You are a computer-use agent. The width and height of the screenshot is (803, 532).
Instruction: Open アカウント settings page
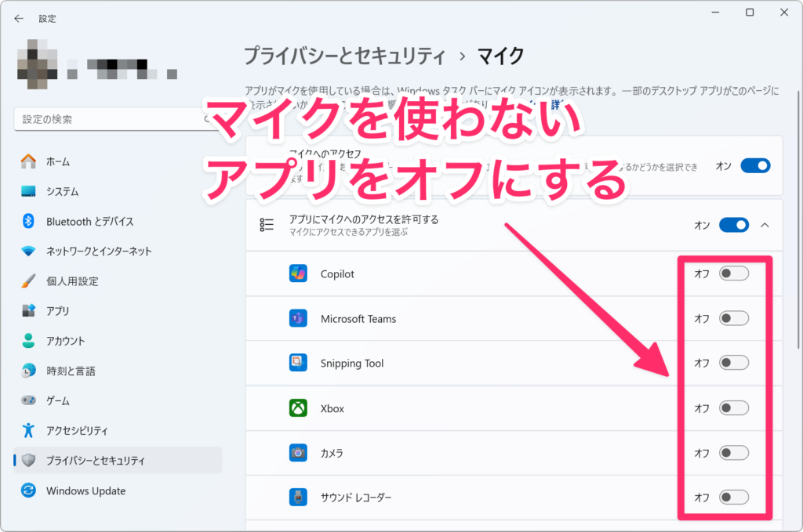click(x=118, y=341)
